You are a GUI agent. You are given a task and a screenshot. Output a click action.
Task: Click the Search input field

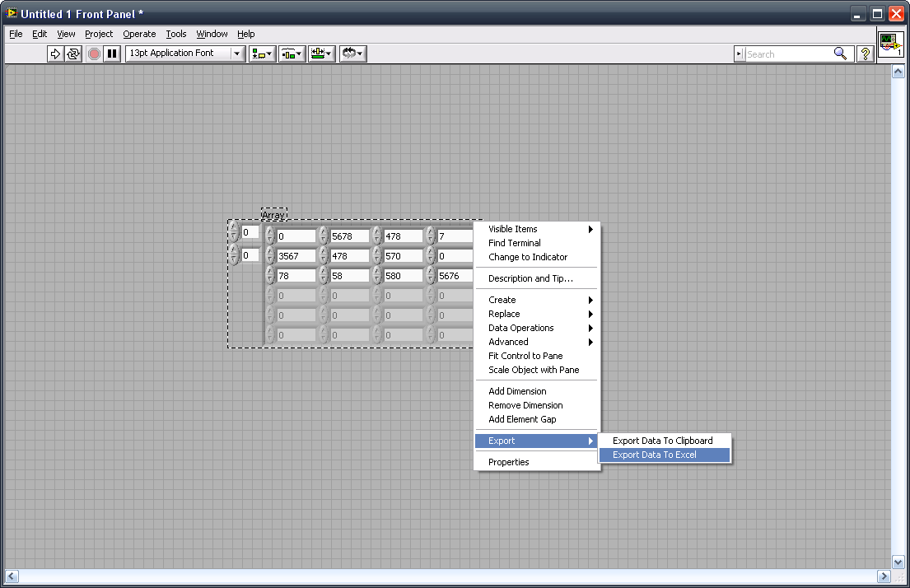point(787,54)
